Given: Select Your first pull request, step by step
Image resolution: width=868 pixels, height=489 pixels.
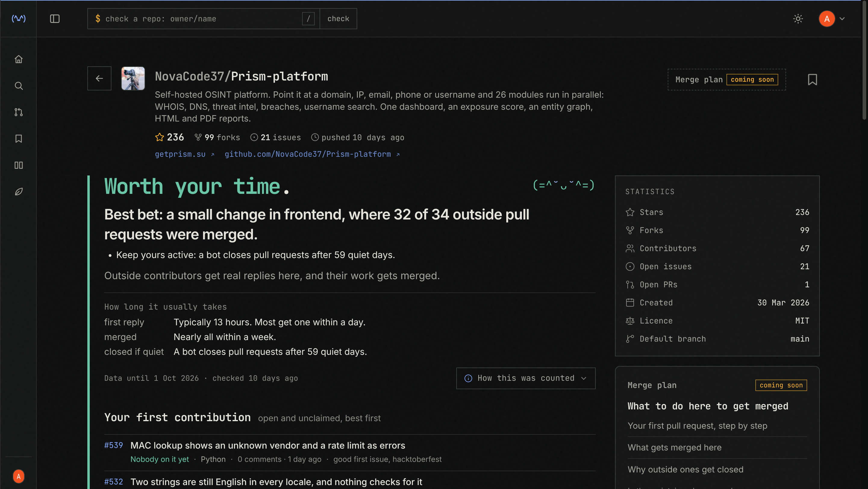Looking at the screenshot, I should click(697, 426).
